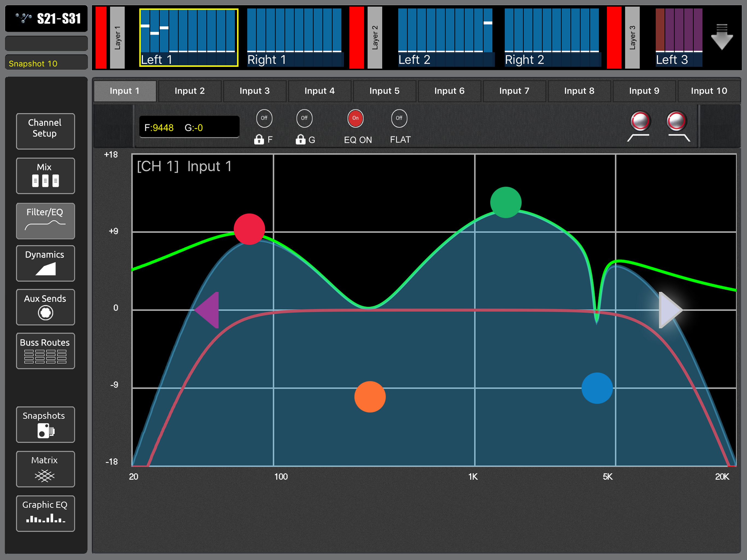
Task: Select the Filter/EQ sidebar button
Action: pyautogui.click(x=45, y=221)
